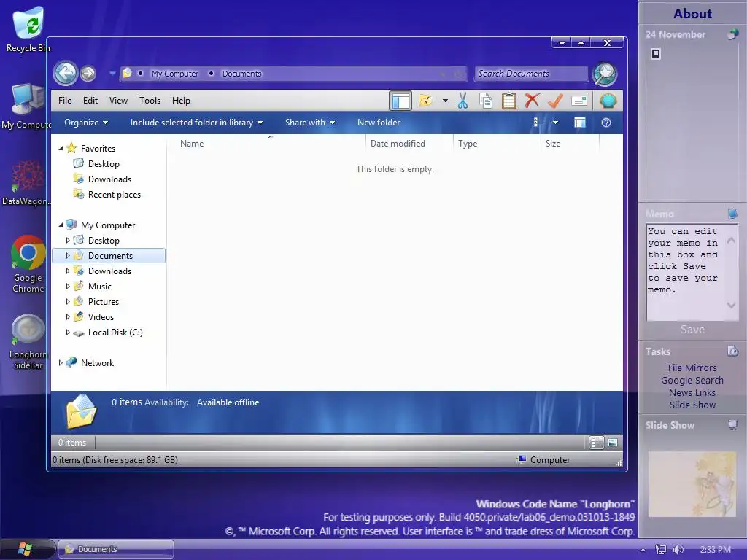Click the slide show thumbnail image

692,484
